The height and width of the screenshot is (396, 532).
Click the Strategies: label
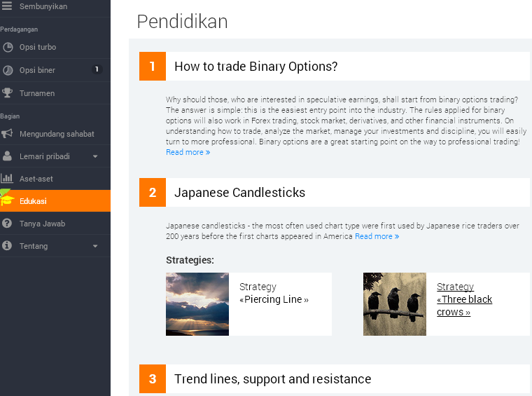click(x=190, y=260)
